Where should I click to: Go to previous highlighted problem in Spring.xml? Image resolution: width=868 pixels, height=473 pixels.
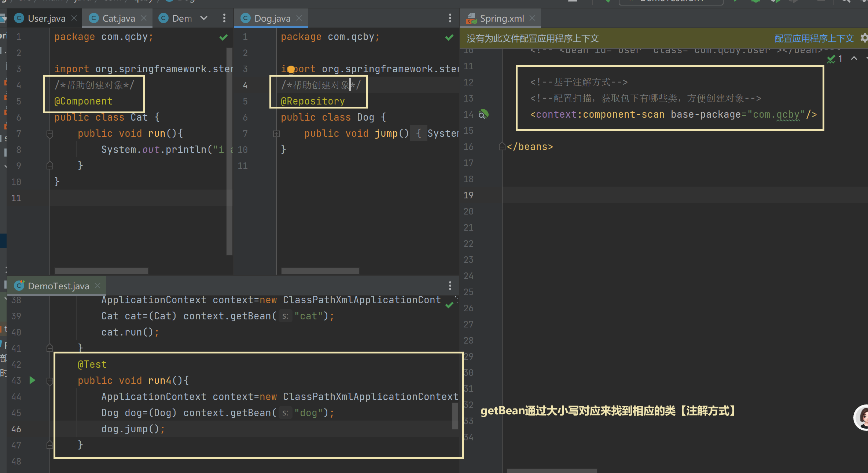point(854,59)
